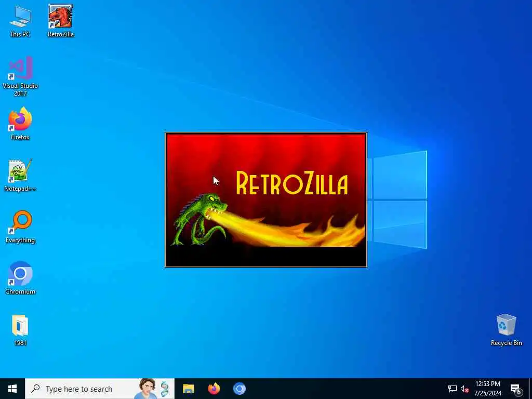Screen dimensions: 532x399
Task: Click the "Visual Studio 2017" label text
Action: tap(20, 89)
